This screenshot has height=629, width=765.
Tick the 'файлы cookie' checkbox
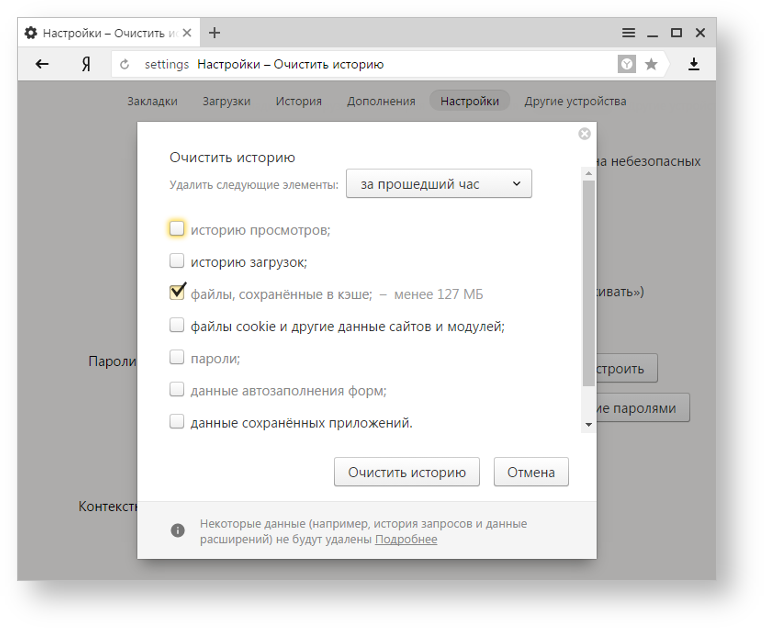coord(177,325)
